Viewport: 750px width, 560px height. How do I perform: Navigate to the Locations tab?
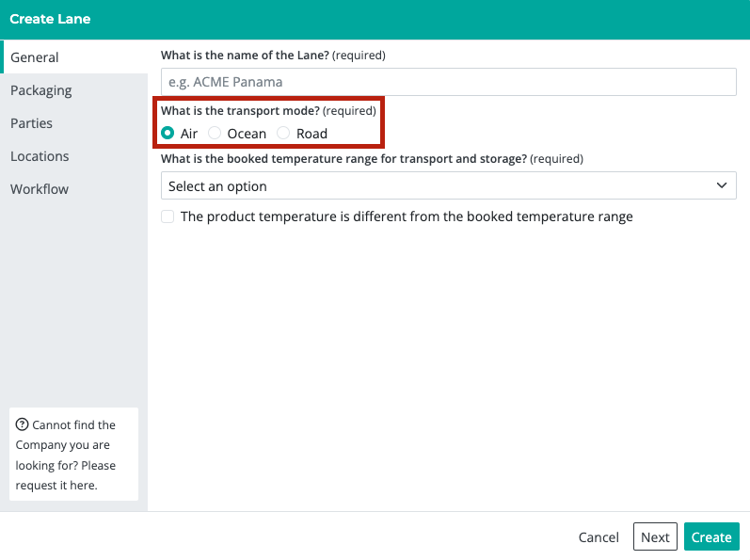[x=40, y=156]
